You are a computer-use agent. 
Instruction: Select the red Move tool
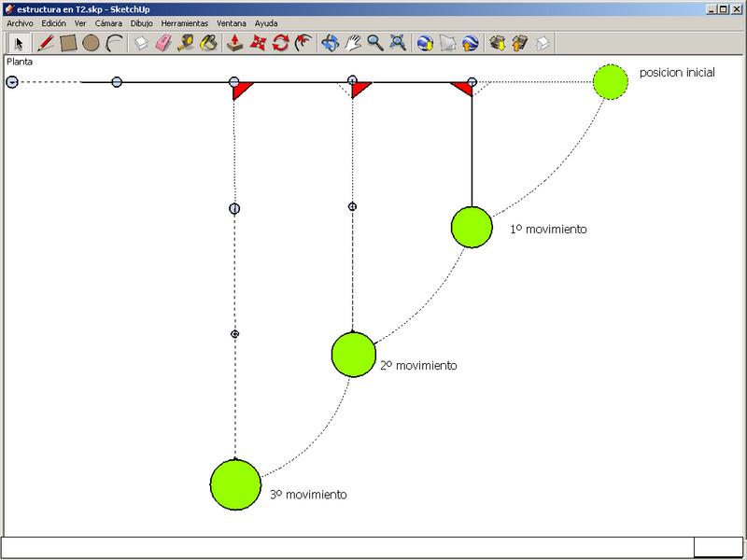(259, 43)
